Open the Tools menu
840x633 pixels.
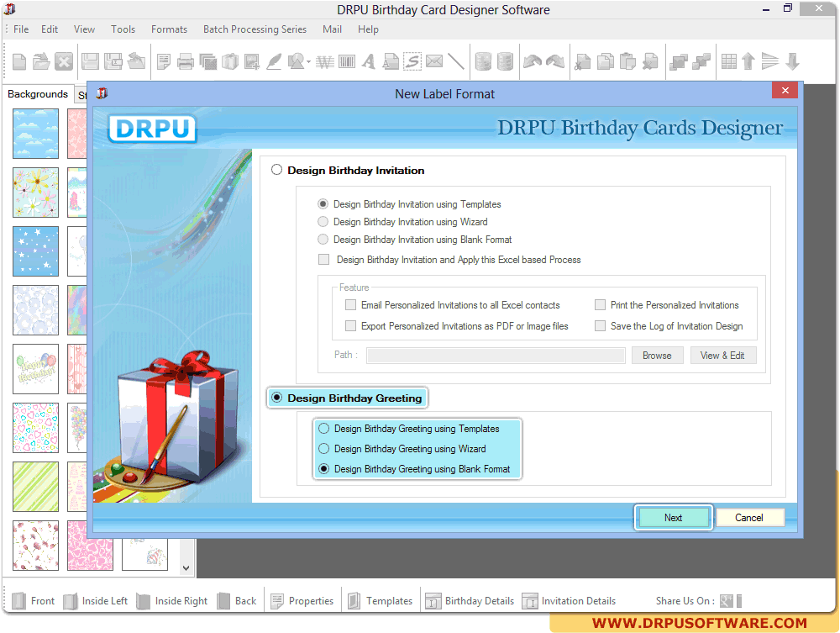coord(123,29)
